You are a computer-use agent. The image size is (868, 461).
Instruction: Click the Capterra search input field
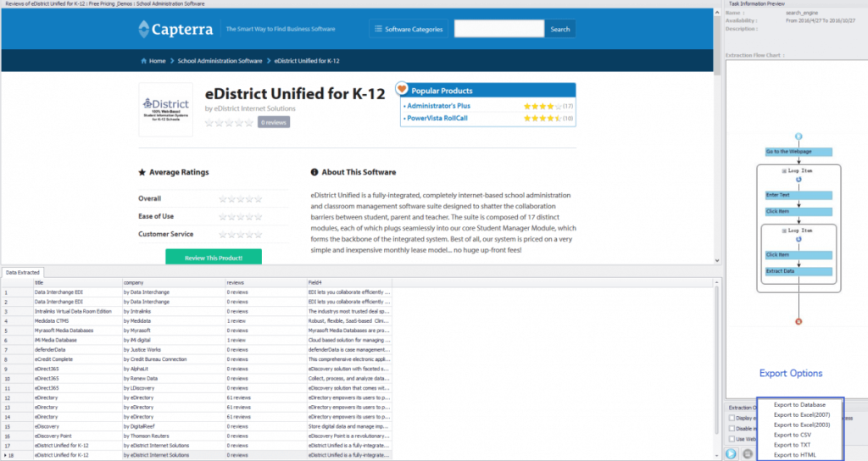pyautogui.click(x=499, y=29)
